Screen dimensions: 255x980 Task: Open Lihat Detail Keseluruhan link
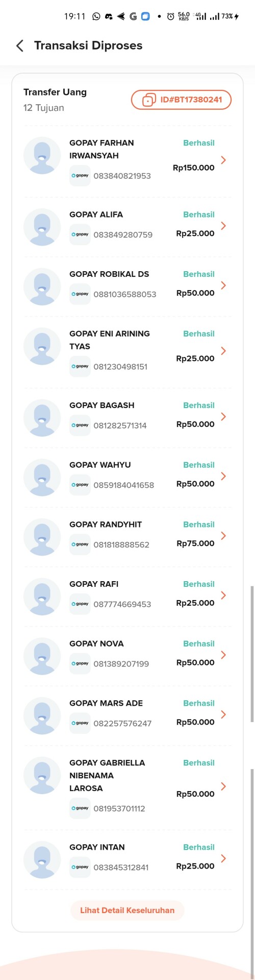coord(127,910)
